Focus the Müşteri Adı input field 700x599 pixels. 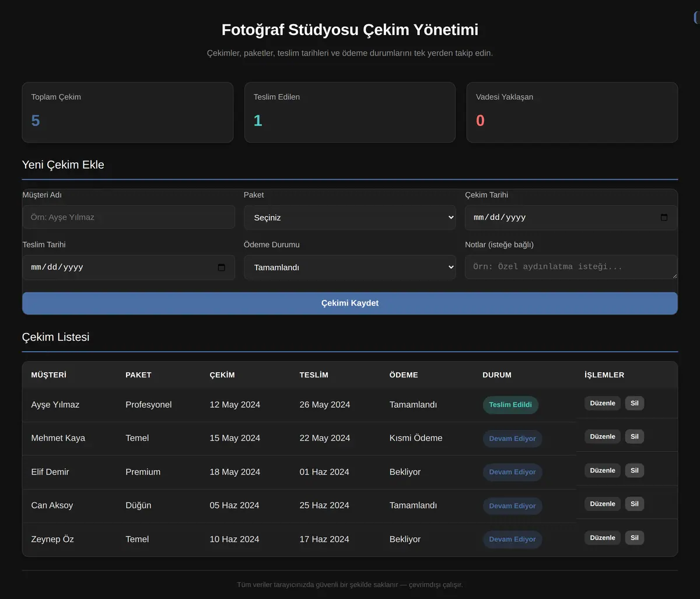[128, 217]
